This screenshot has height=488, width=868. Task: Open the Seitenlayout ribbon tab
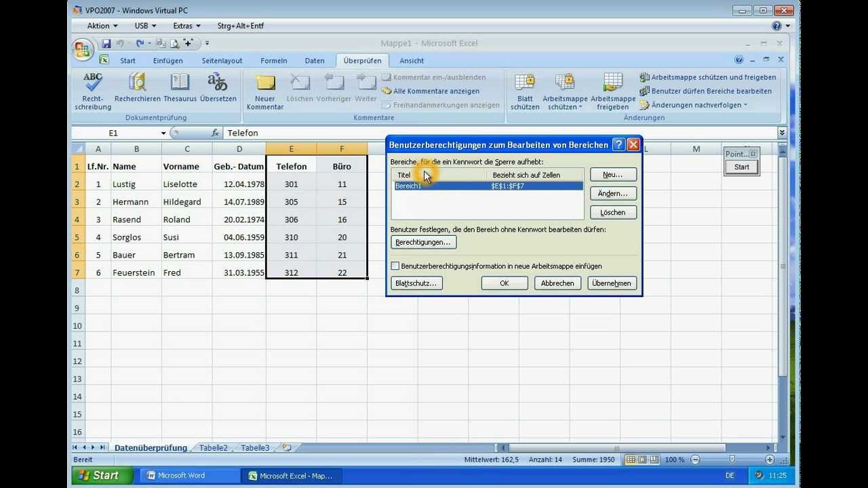[x=222, y=60]
